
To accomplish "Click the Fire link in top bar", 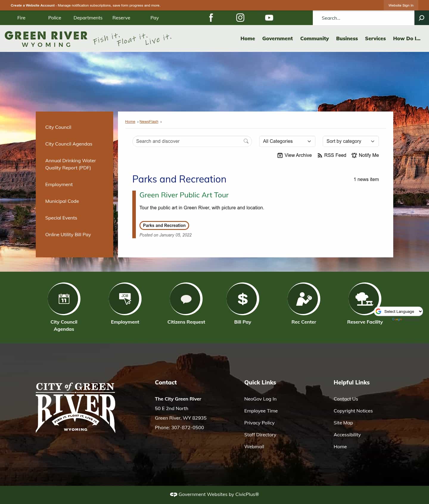I will (21, 18).
